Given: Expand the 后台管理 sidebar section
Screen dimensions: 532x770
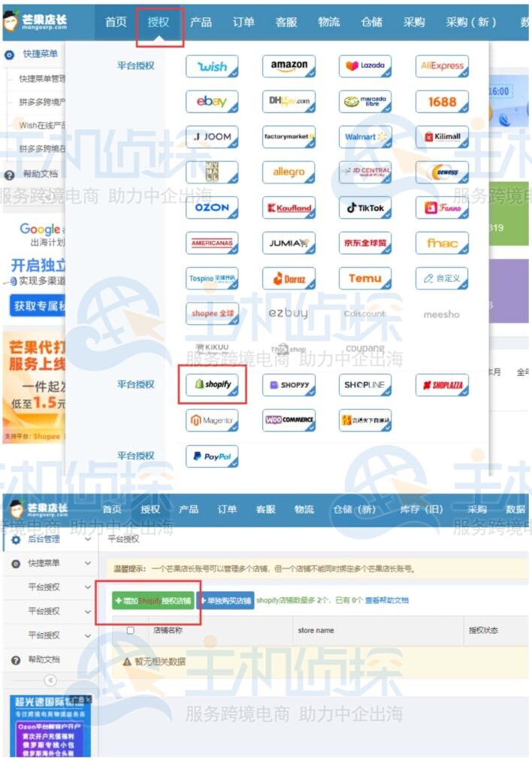Looking at the screenshot, I should pyautogui.click(x=88, y=539).
